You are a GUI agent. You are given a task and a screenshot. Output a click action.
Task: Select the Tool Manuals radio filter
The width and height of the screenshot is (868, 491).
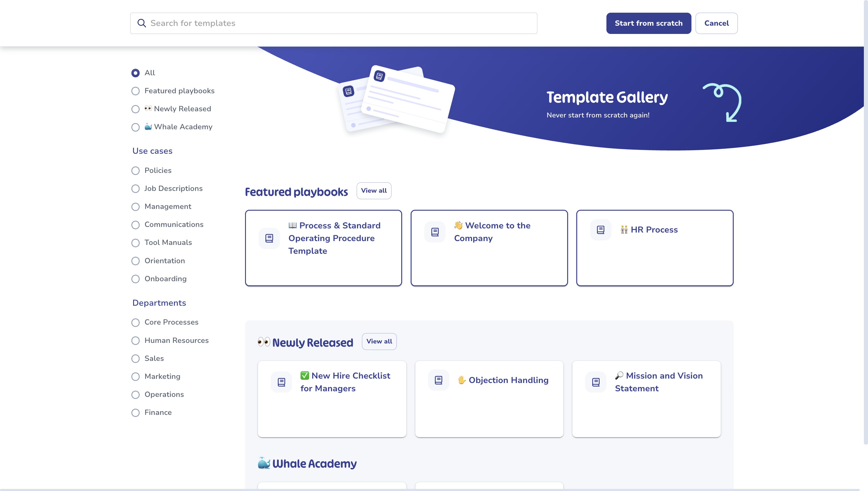(135, 243)
